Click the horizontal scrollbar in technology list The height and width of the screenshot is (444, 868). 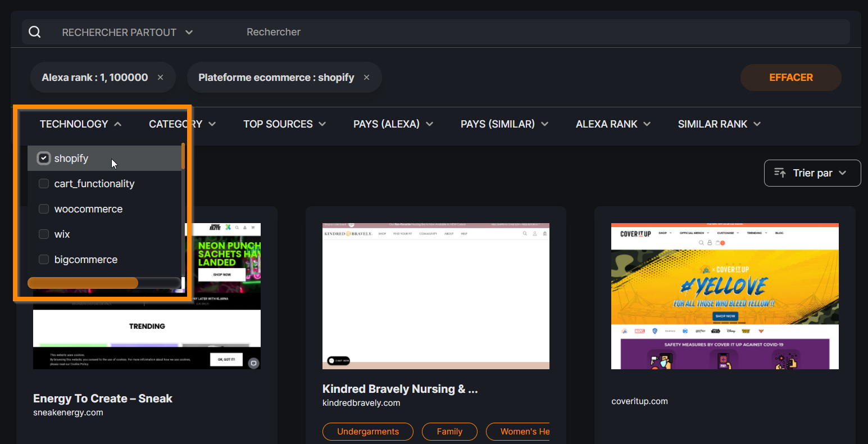[x=83, y=283]
